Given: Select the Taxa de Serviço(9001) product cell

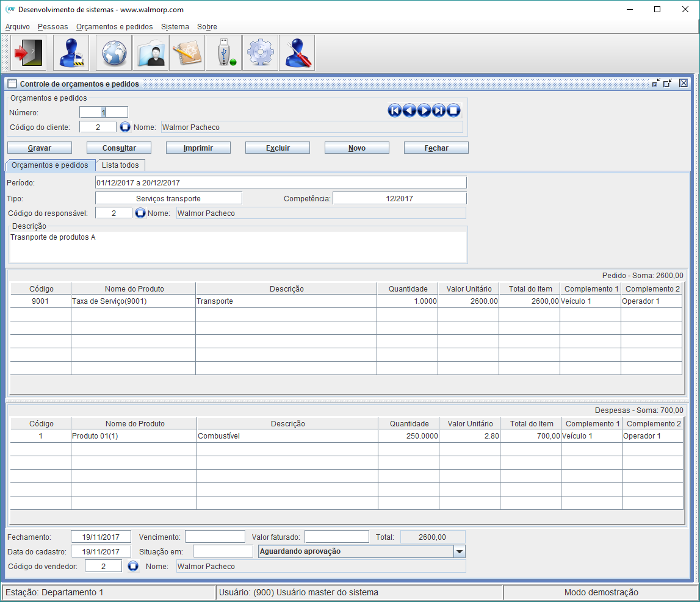Looking at the screenshot, I should (133, 301).
